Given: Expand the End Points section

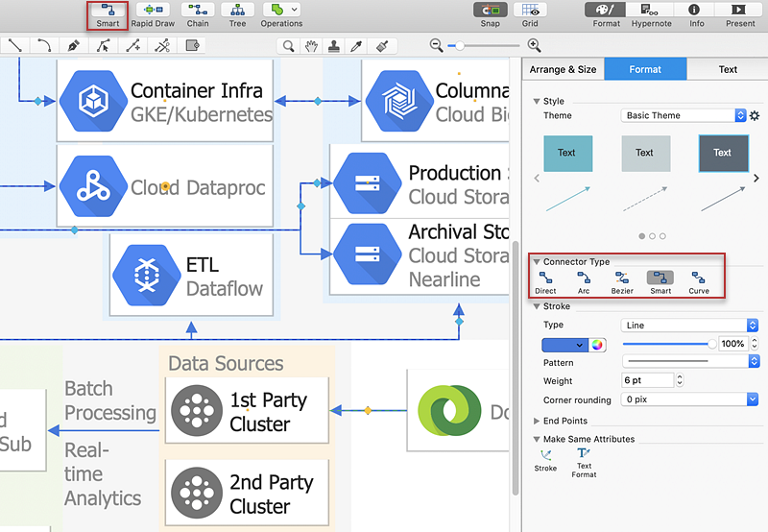Looking at the screenshot, I should click(537, 421).
